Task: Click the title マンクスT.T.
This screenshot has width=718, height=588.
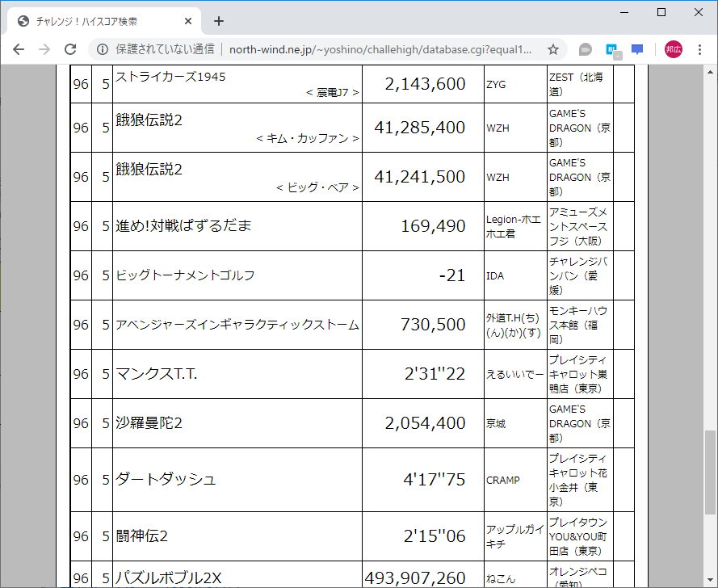Action: tap(157, 374)
